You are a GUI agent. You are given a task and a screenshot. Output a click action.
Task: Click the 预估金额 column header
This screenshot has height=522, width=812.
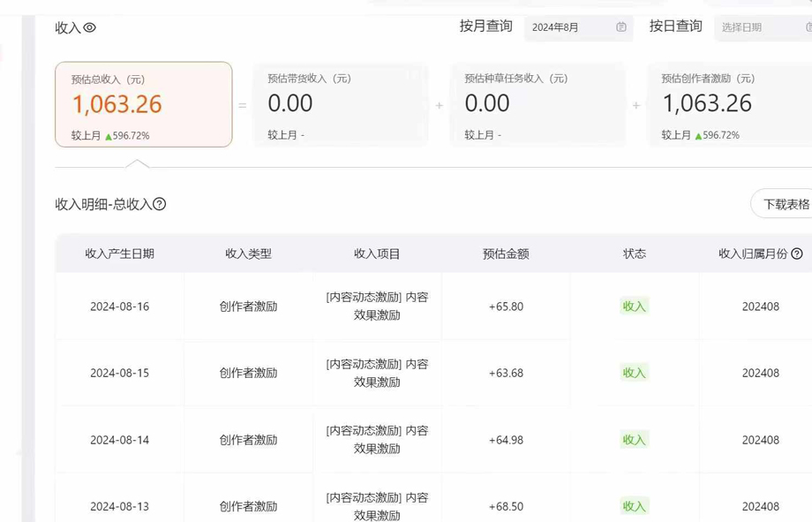pos(506,253)
